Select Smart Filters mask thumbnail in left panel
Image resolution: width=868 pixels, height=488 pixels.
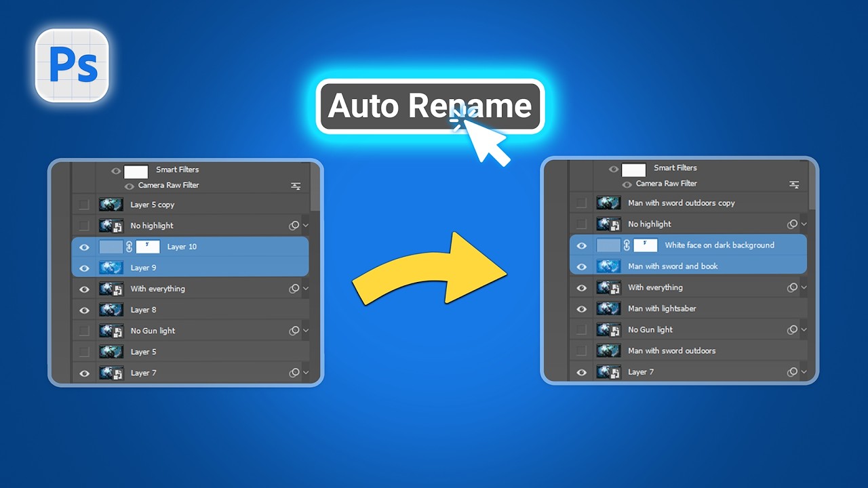coord(136,171)
